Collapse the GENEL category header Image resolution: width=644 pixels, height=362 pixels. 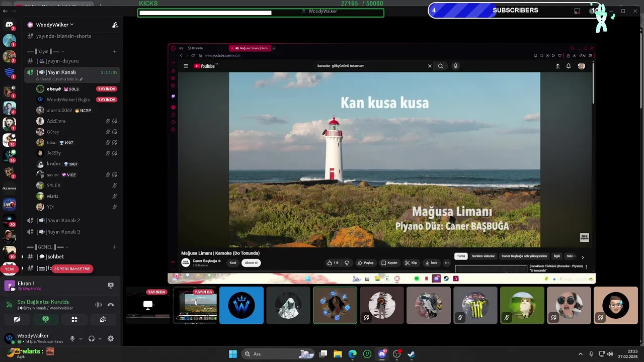click(x=48, y=247)
